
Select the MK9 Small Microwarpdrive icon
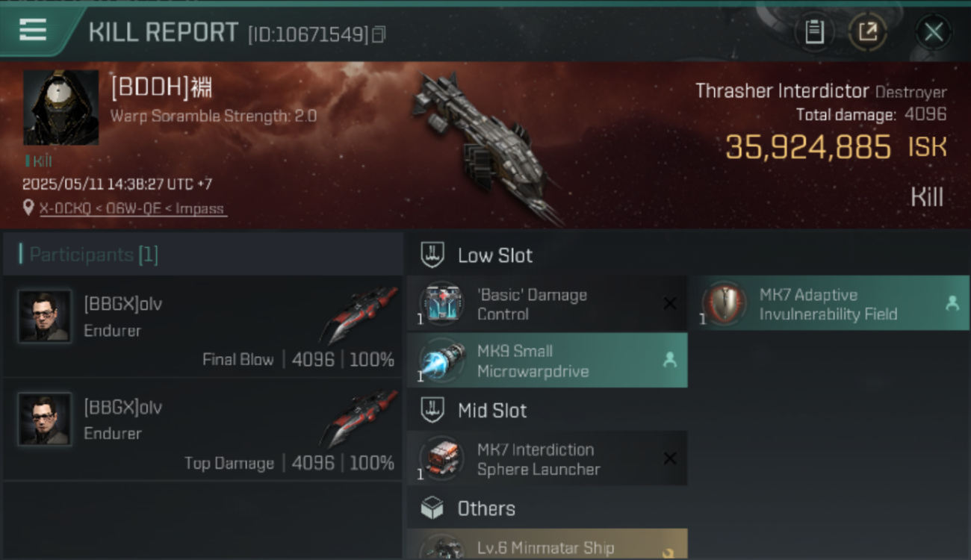tap(441, 361)
